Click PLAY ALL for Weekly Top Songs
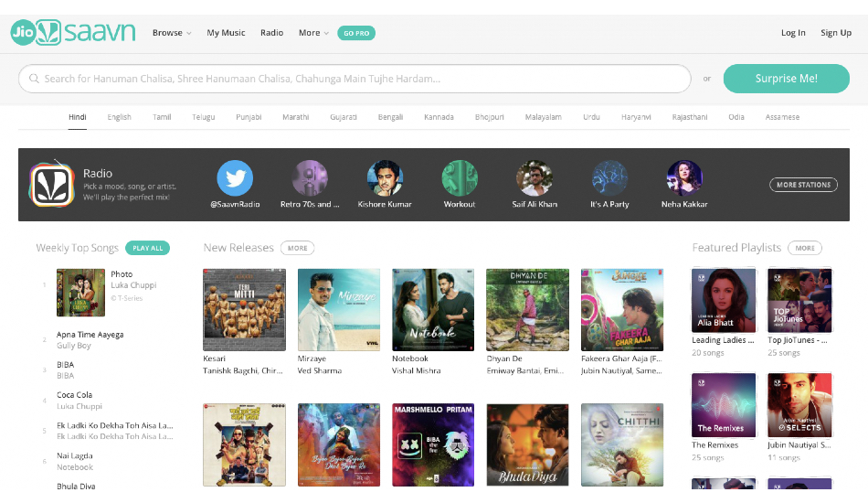 coord(147,248)
